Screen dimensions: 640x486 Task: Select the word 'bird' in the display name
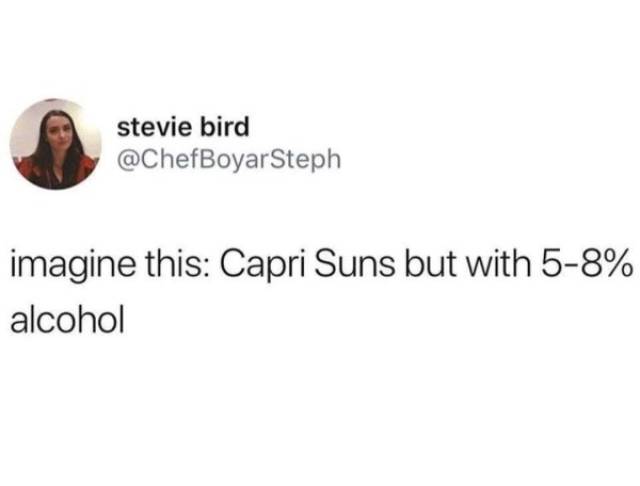point(224,126)
